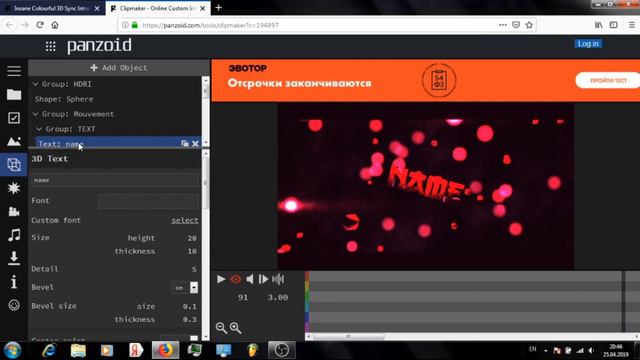Image resolution: width=640 pixels, height=360 pixels.
Task: Edit the Detail value 5
Action: pos(194,269)
